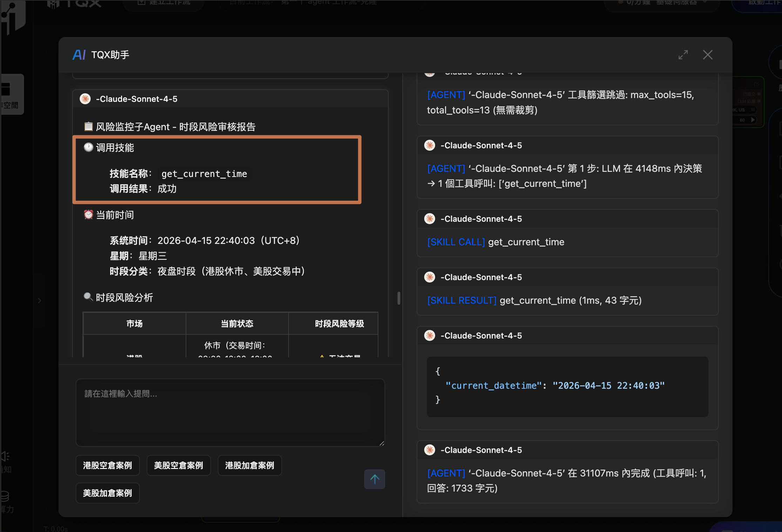782x532 pixels.
Task: Click the magnifier icon beside 时段风险分析
Action: coord(88,297)
